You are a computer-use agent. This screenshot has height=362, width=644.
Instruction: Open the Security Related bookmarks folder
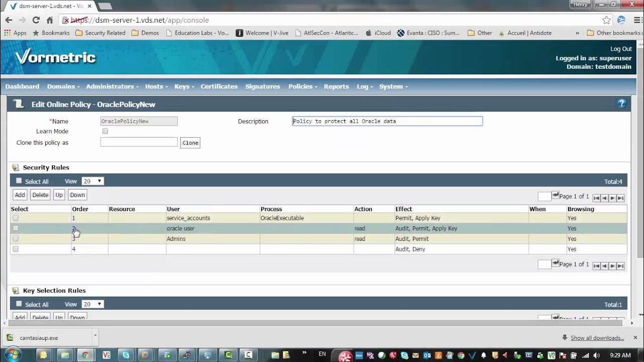pyautogui.click(x=100, y=33)
